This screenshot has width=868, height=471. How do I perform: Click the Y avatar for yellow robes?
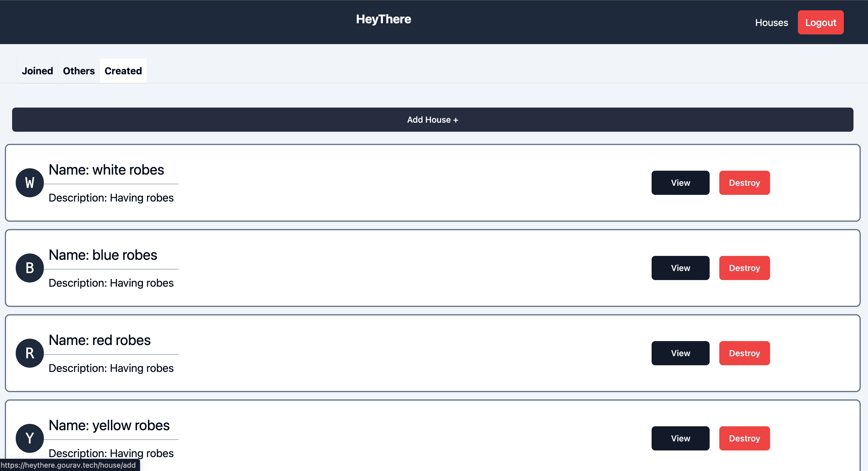(x=30, y=438)
